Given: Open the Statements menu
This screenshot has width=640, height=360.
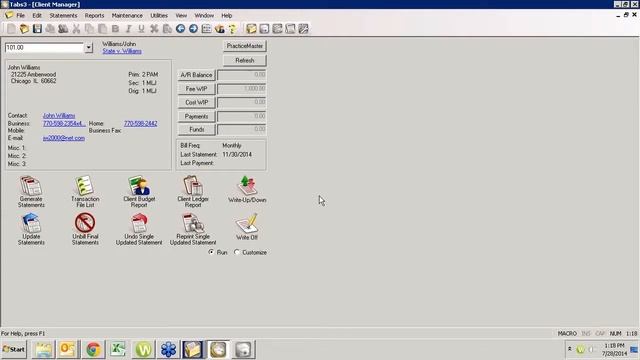Looking at the screenshot, I should point(63,16).
